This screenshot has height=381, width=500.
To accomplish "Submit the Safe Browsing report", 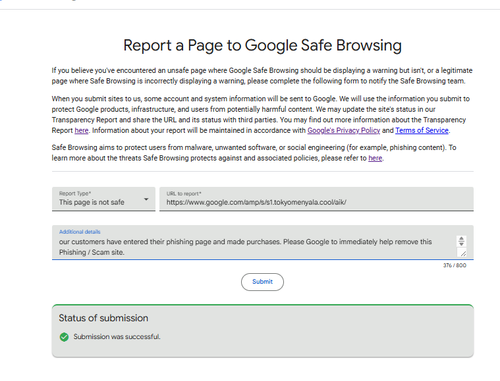I will pos(262,282).
